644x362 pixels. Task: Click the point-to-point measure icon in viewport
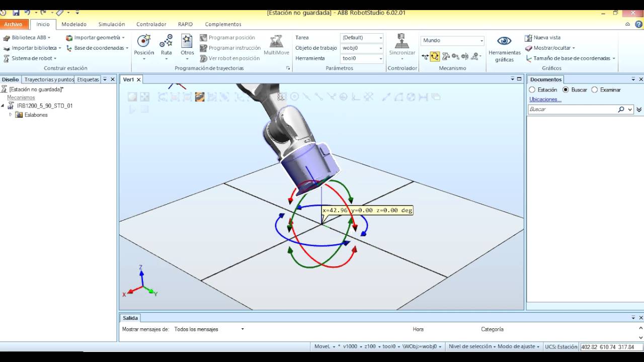click(x=386, y=97)
